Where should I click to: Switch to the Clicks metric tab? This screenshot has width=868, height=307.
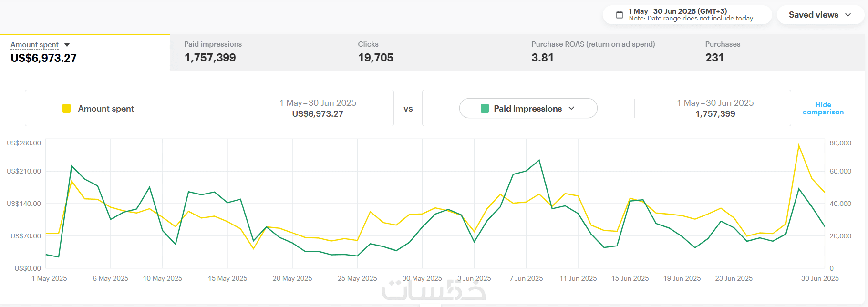[x=375, y=52]
